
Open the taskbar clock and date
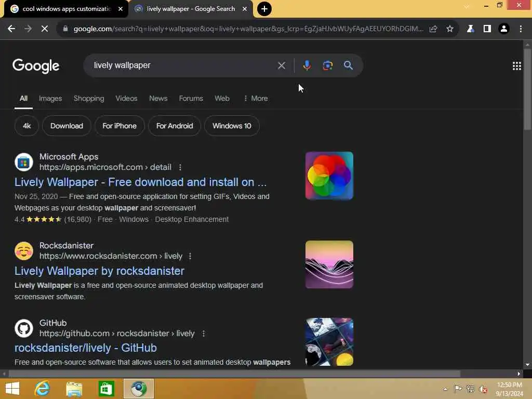click(x=509, y=389)
